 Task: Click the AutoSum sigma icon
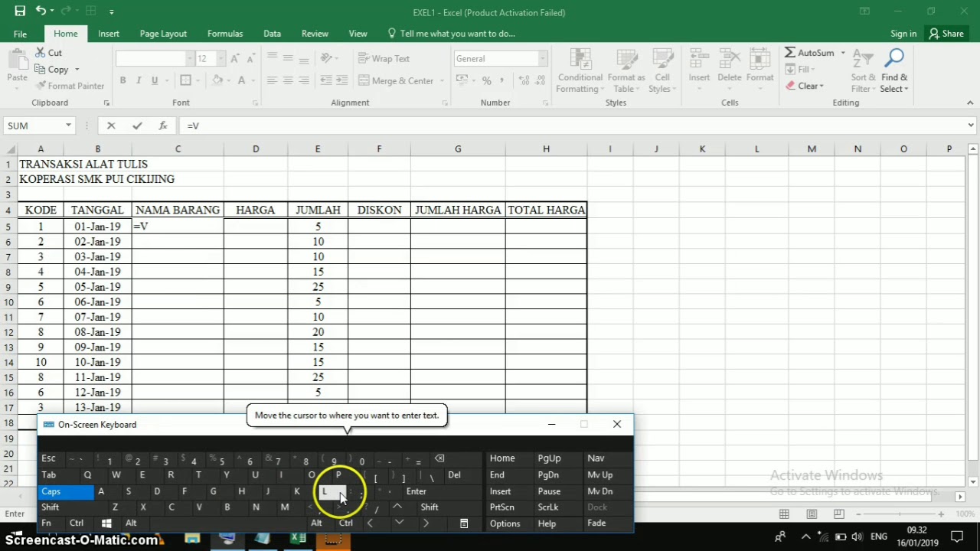point(790,53)
